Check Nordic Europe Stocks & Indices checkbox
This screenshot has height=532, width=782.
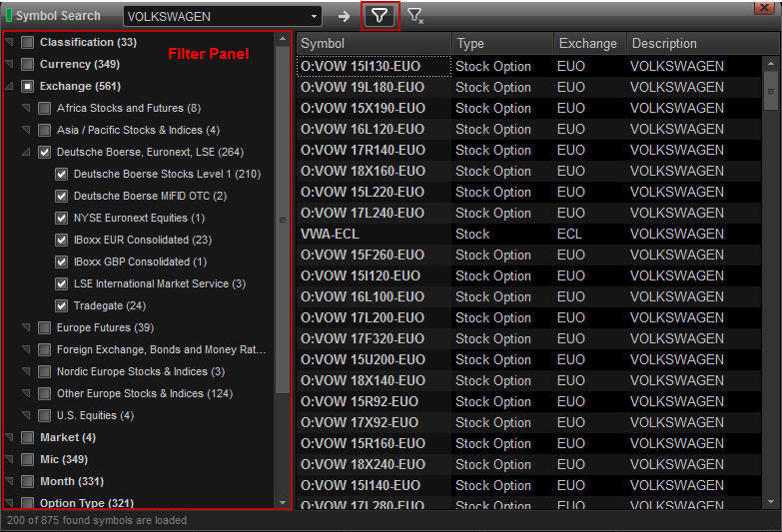[44, 371]
